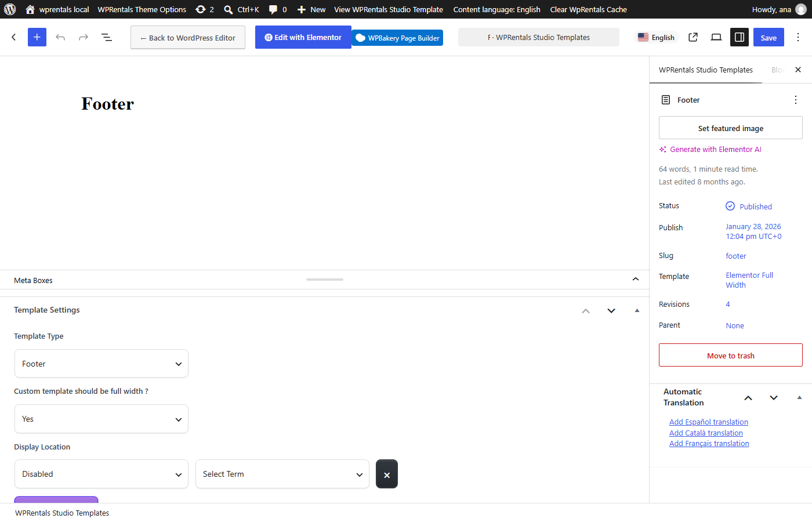Screen dimensions: 812x522
Task: Close the settings sidebar
Action: coord(798,70)
